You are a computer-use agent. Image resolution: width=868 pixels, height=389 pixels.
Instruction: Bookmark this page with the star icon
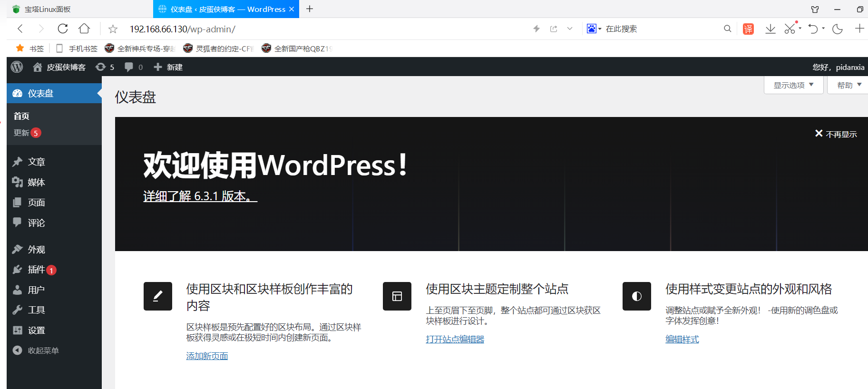(113, 29)
